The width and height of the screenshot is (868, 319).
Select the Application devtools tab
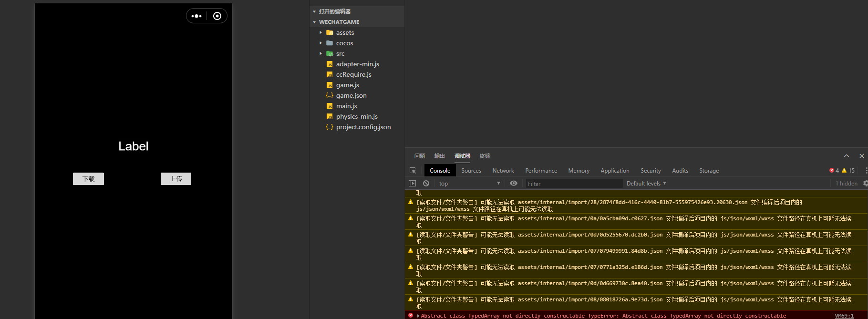(615, 170)
